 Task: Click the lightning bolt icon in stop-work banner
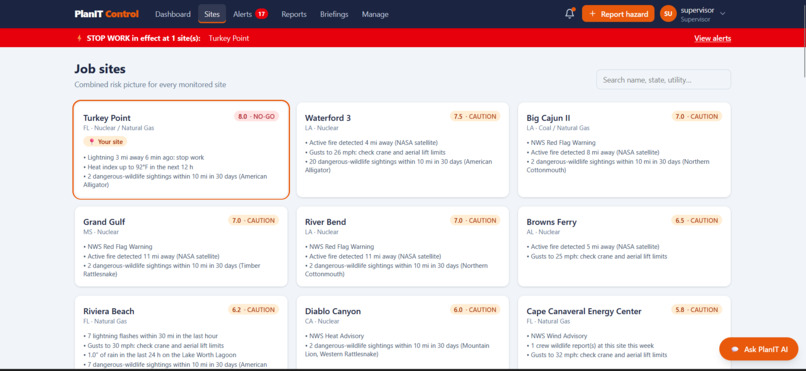[79, 38]
